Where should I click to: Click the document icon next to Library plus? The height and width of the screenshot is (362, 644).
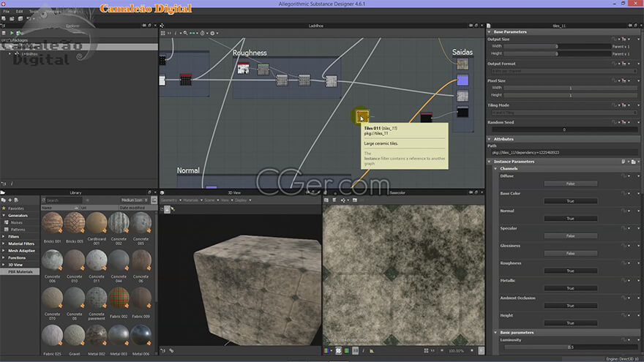coord(16,200)
